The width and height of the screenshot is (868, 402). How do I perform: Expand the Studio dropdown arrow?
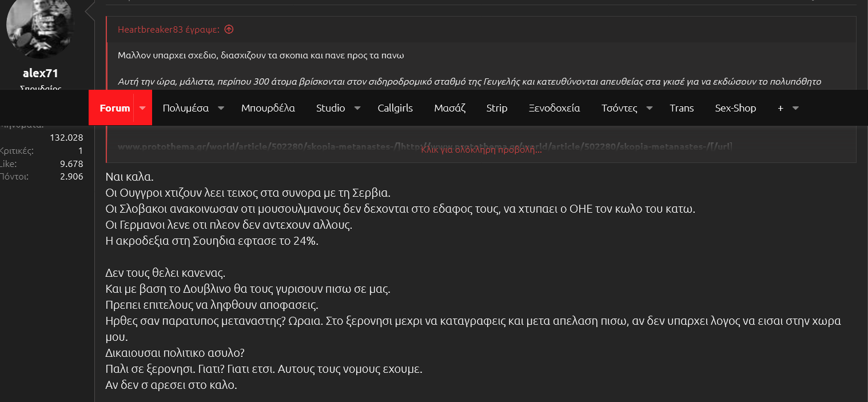point(357,108)
